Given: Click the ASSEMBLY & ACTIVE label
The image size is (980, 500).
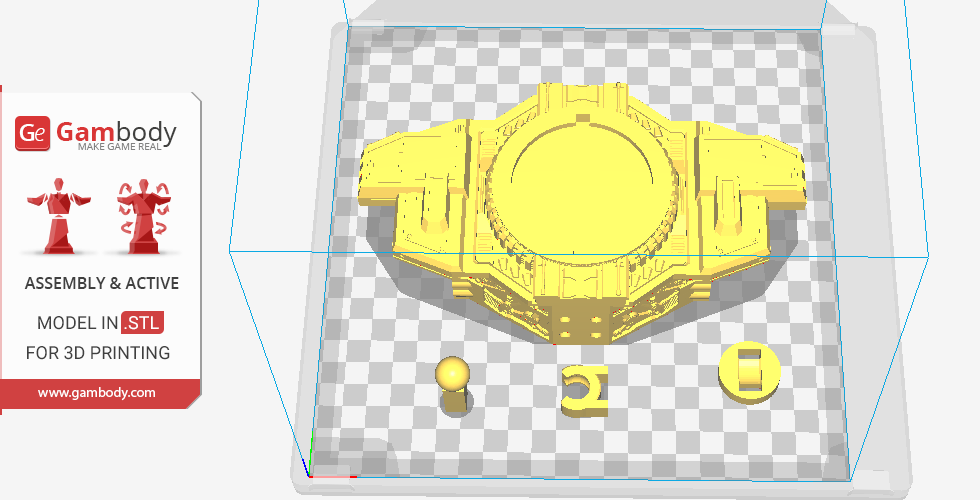Looking at the screenshot, I should (x=101, y=283).
